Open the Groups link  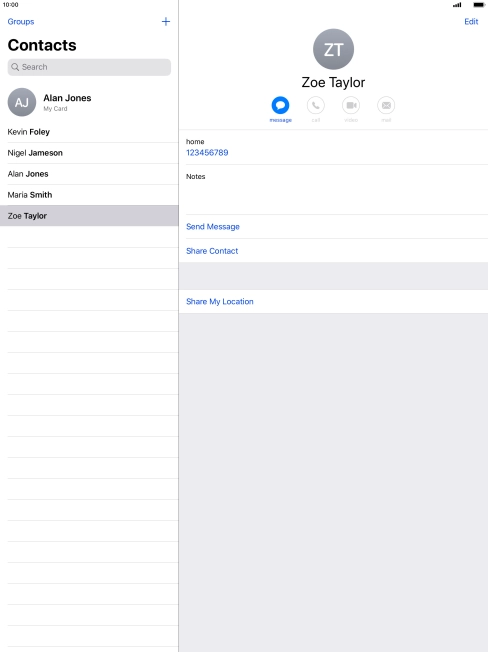click(x=21, y=22)
